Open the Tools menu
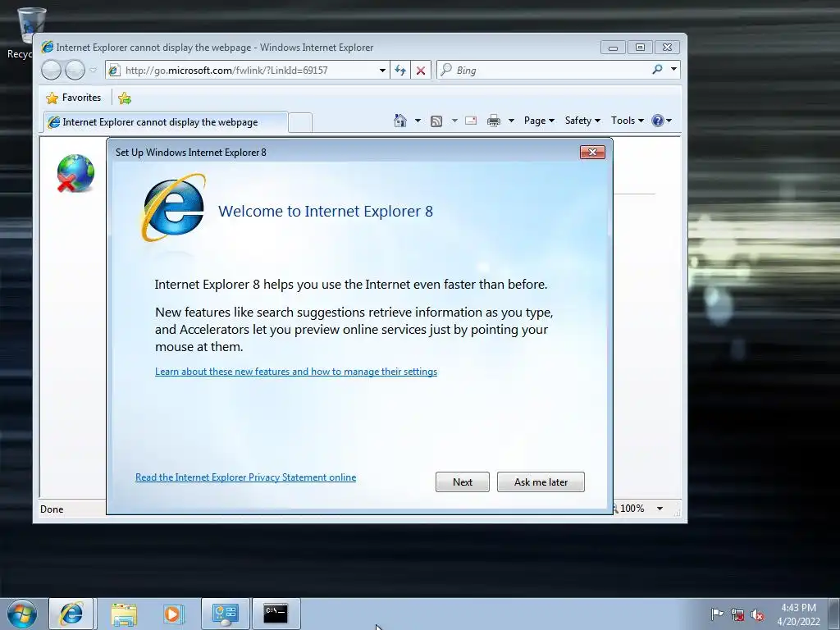The height and width of the screenshot is (630, 840). (628, 121)
